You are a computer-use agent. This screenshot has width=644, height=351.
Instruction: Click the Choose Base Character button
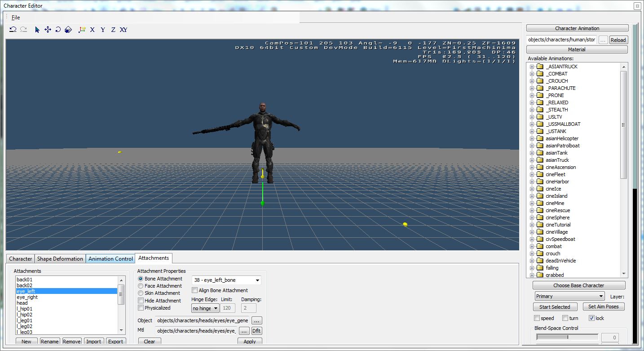[x=578, y=285]
